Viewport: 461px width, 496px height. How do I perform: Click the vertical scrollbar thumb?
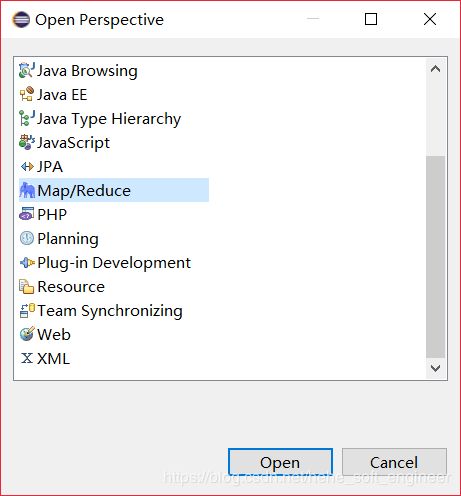point(435,257)
